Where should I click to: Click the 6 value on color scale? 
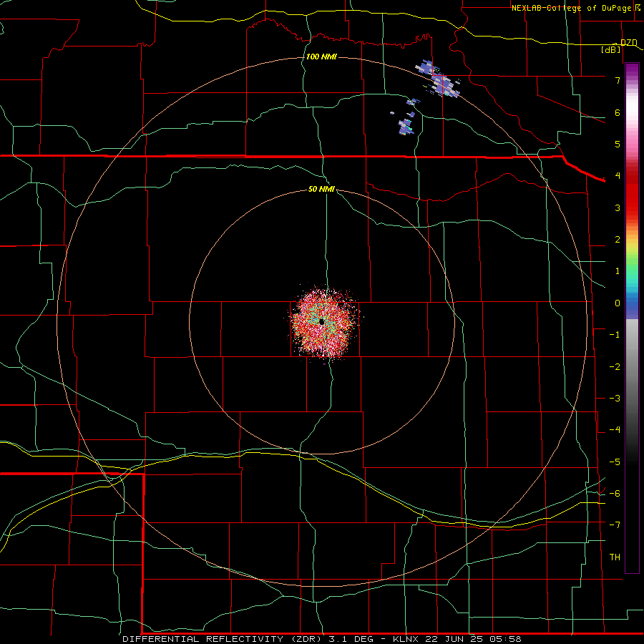point(618,112)
